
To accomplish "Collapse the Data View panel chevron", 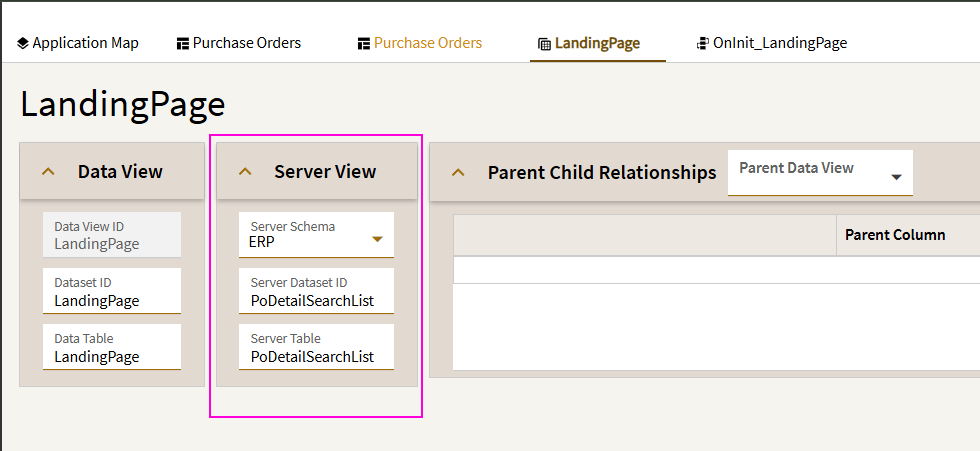I will 49,172.
